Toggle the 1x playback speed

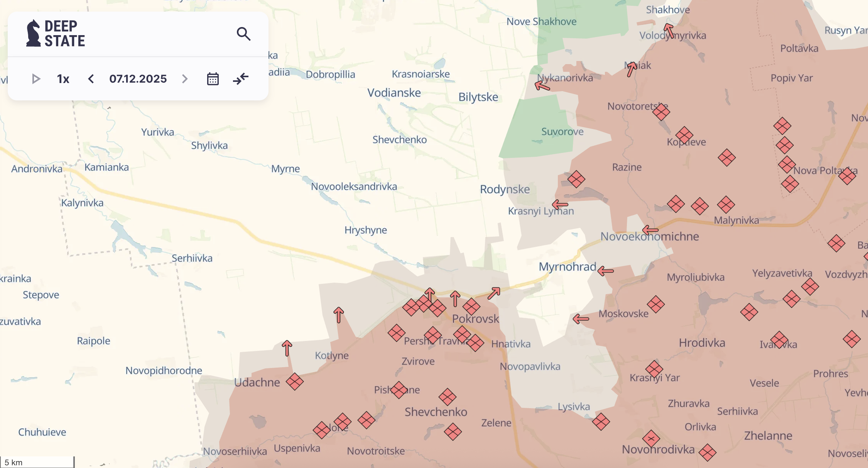[62, 79]
